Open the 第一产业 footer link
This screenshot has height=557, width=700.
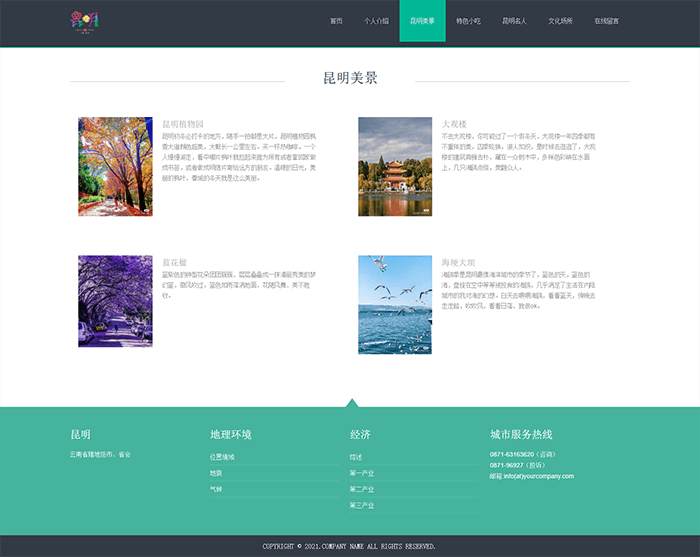(361, 473)
